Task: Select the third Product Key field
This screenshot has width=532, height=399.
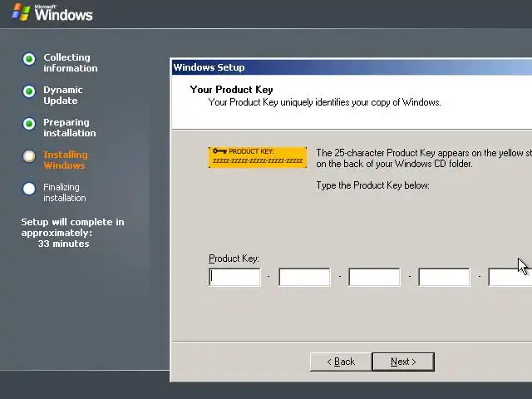Action: pyautogui.click(x=374, y=277)
